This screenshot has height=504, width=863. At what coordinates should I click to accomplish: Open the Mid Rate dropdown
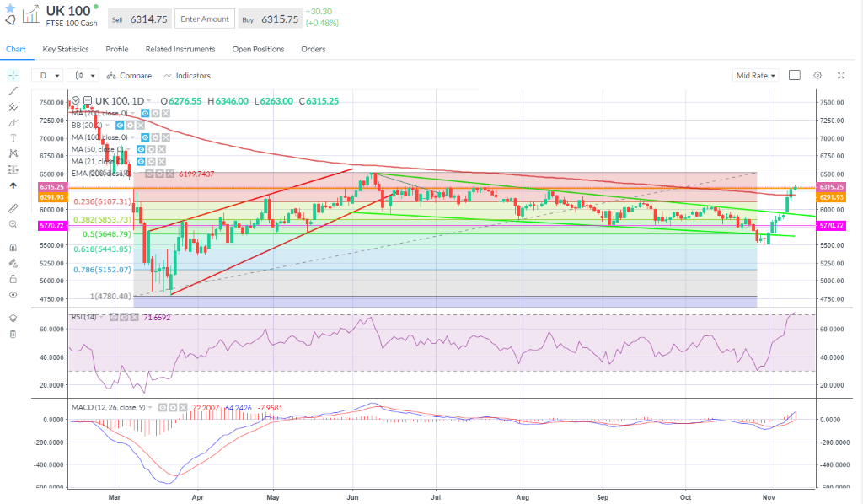[756, 75]
